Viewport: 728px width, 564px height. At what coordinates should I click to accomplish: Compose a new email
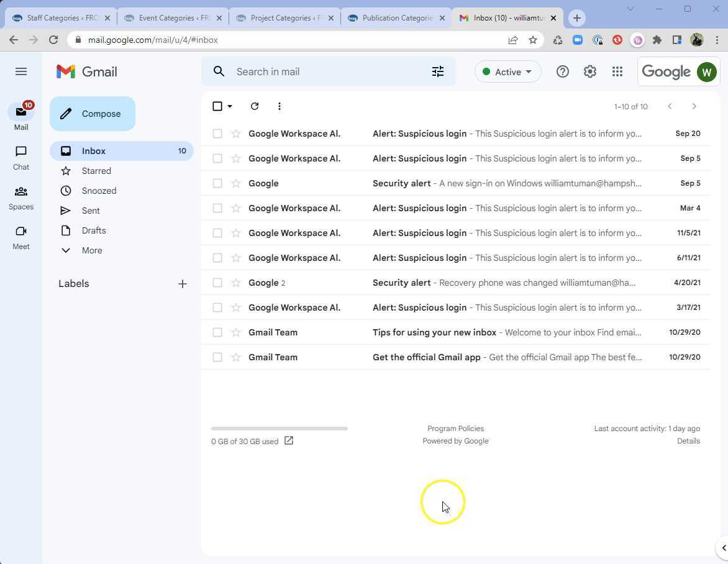(92, 114)
